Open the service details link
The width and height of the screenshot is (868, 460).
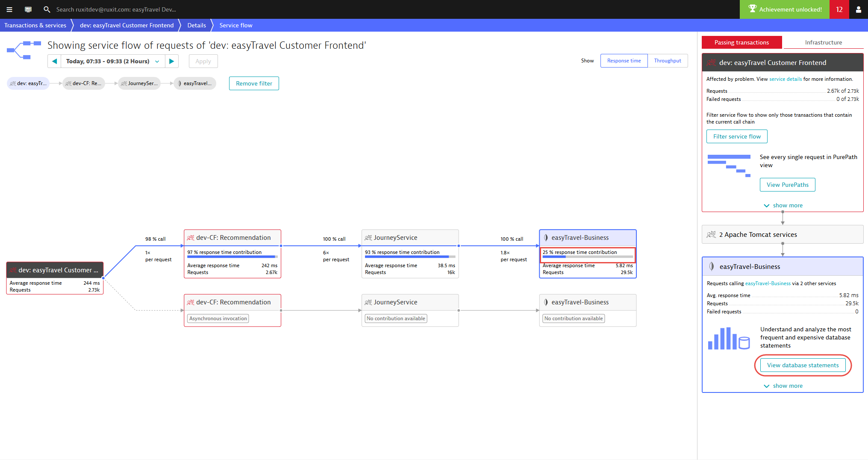(786, 79)
